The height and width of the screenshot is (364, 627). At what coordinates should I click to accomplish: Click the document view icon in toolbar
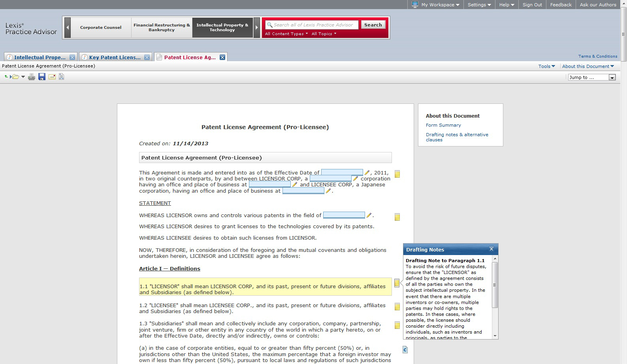[62, 77]
